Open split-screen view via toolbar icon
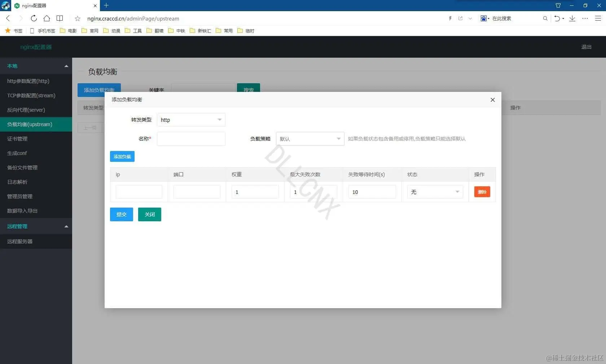 coord(60,18)
